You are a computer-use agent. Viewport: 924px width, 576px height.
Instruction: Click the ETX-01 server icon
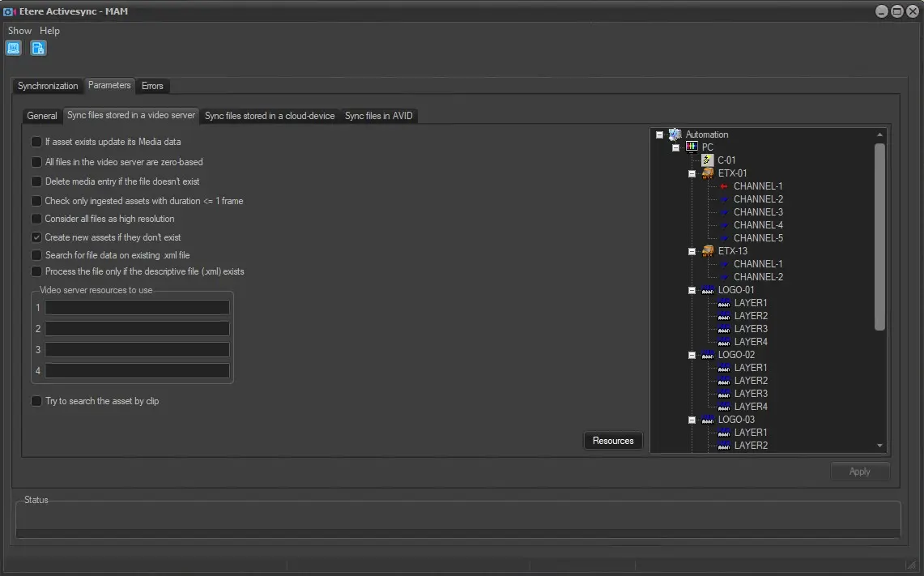[708, 173]
